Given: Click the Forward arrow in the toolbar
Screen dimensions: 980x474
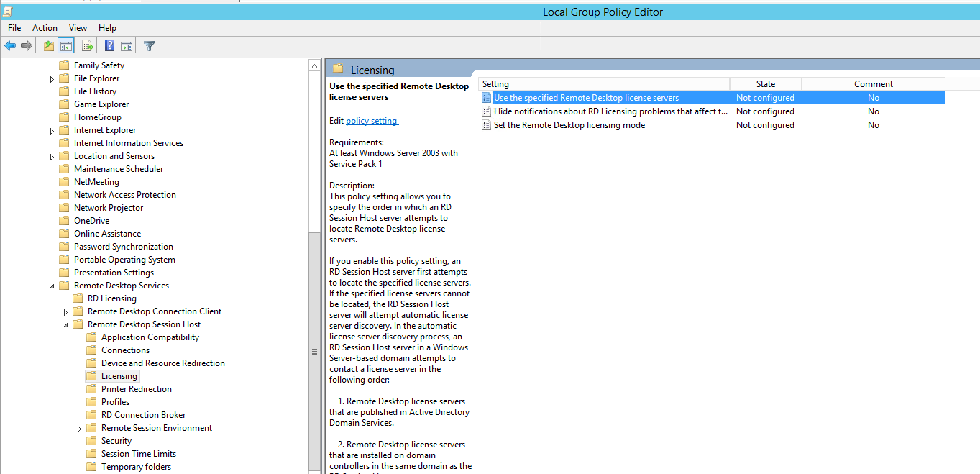Looking at the screenshot, I should [27, 46].
